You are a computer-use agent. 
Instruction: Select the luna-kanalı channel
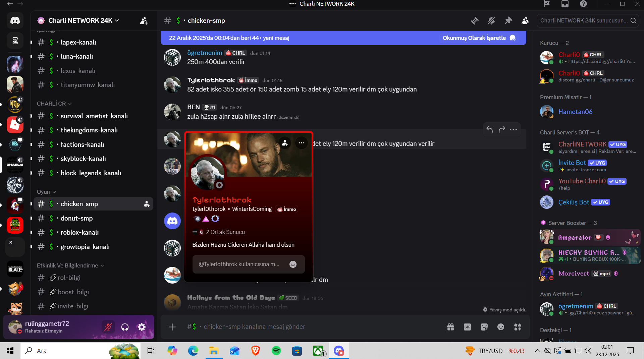pyautogui.click(x=93, y=57)
